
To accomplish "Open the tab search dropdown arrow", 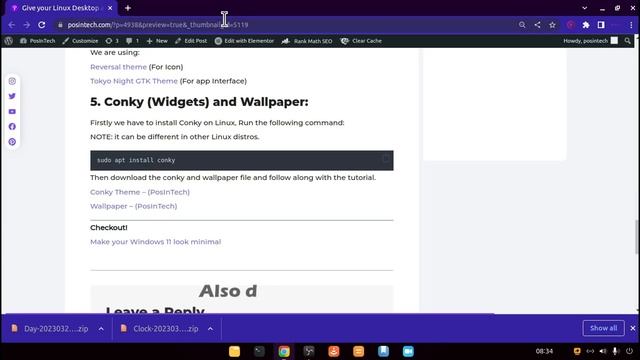I will tap(584, 8).
